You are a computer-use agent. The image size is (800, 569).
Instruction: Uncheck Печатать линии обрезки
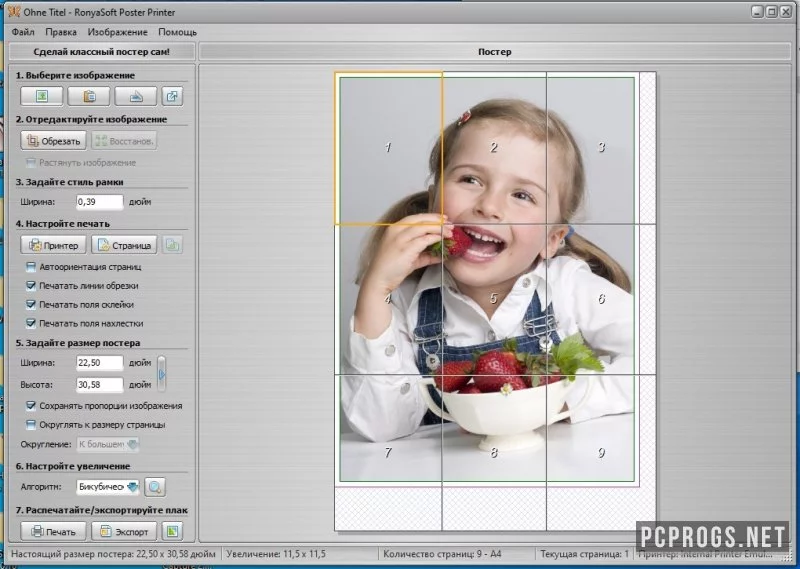pos(31,286)
